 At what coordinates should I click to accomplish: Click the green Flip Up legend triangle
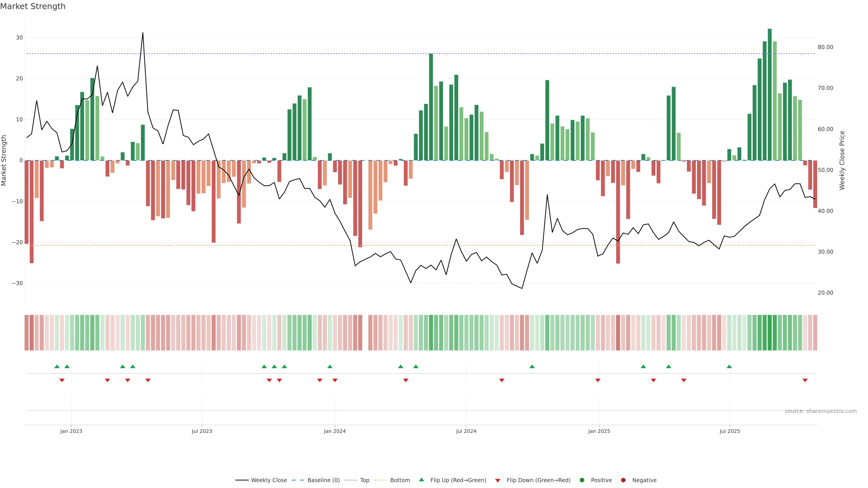point(421,480)
